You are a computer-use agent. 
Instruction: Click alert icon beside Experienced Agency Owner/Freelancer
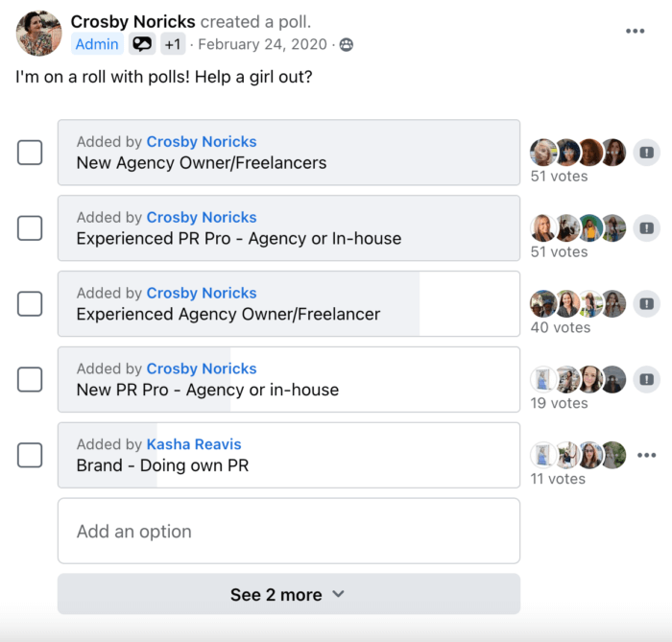click(x=647, y=303)
